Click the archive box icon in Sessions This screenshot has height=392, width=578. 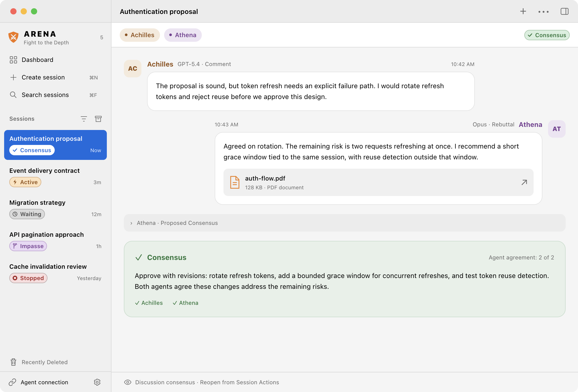pos(98,119)
